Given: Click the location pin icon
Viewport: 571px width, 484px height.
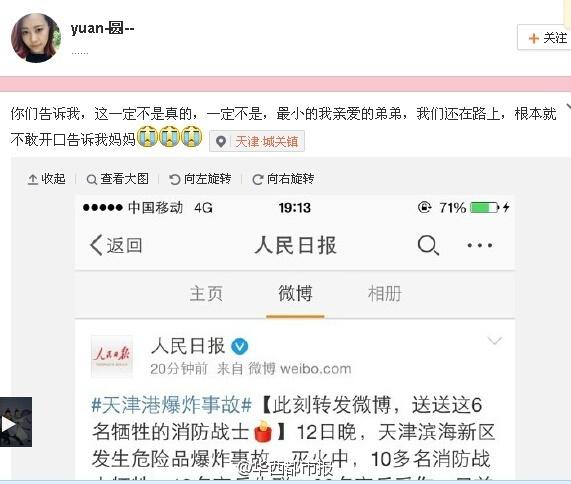Looking at the screenshot, I should pos(221,141).
